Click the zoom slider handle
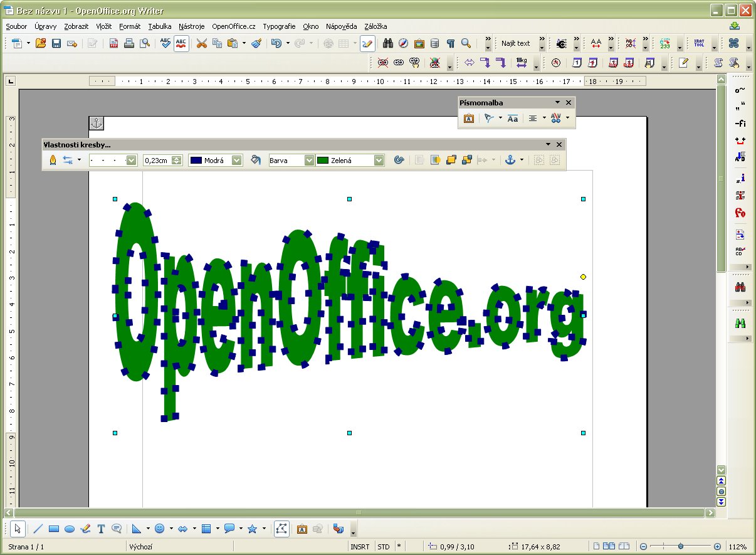This screenshot has height=555, width=756. tap(680, 547)
